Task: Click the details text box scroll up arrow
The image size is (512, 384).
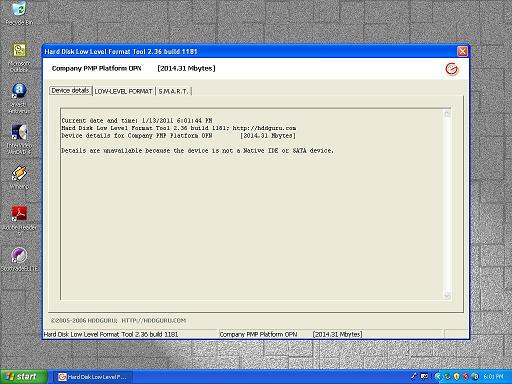Action: click(447, 114)
